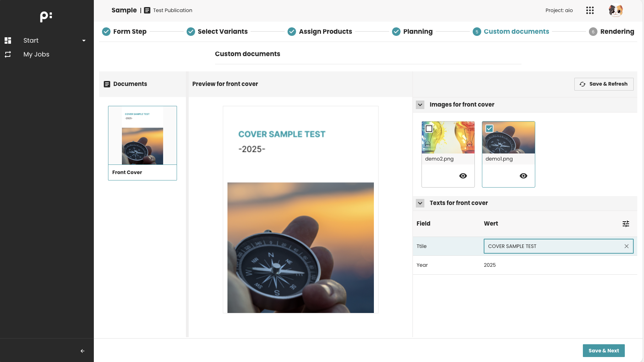
Task: Preview demo1.png with the eye icon
Action: pyautogui.click(x=524, y=176)
